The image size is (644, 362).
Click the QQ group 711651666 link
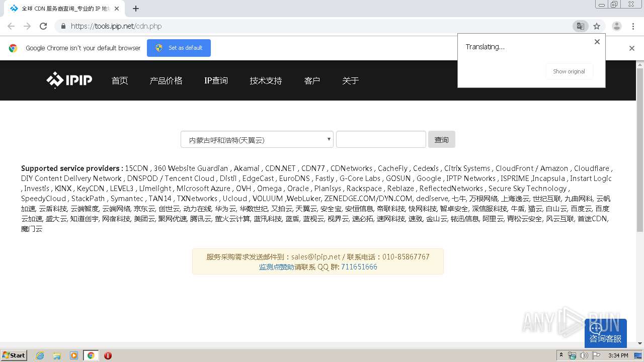pos(359,267)
